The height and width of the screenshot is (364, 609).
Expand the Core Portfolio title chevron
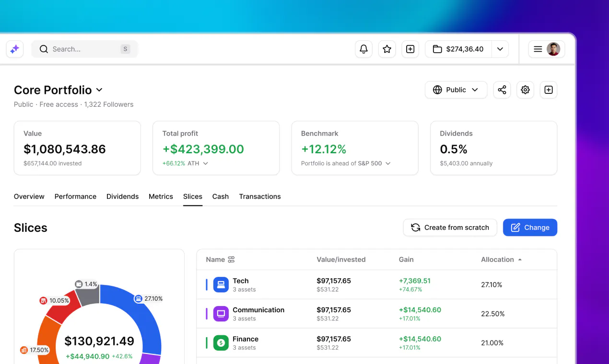pyautogui.click(x=99, y=90)
